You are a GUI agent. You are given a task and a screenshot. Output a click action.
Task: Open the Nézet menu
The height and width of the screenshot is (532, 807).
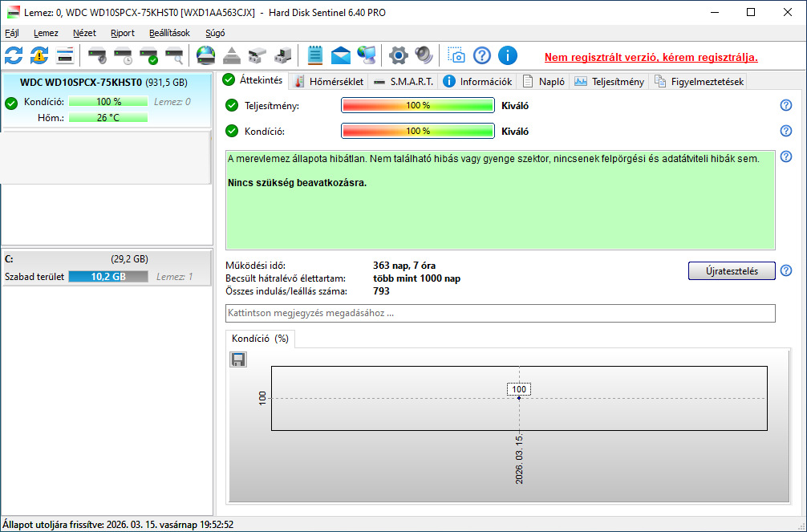[84, 33]
